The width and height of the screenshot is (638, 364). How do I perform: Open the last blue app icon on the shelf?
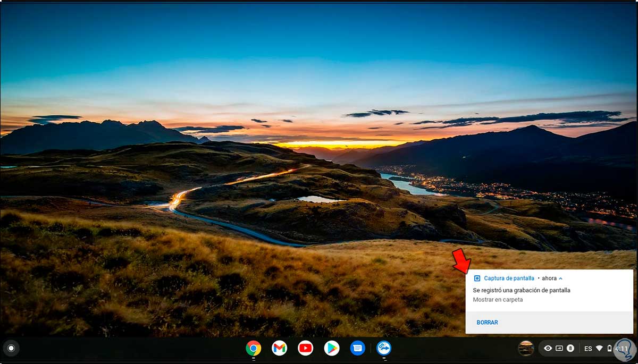pos(384,348)
